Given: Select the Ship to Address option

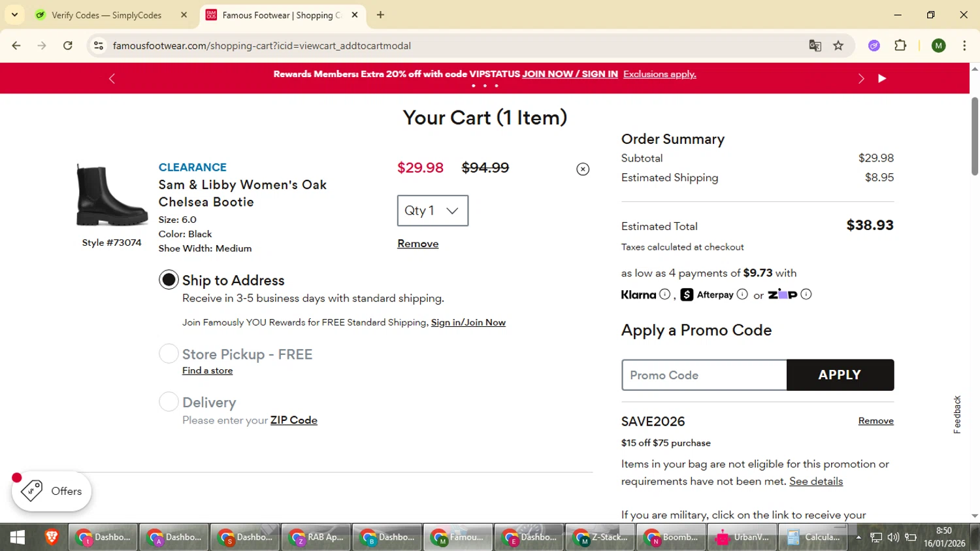Looking at the screenshot, I should pyautogui.click(x=169, y=280).
